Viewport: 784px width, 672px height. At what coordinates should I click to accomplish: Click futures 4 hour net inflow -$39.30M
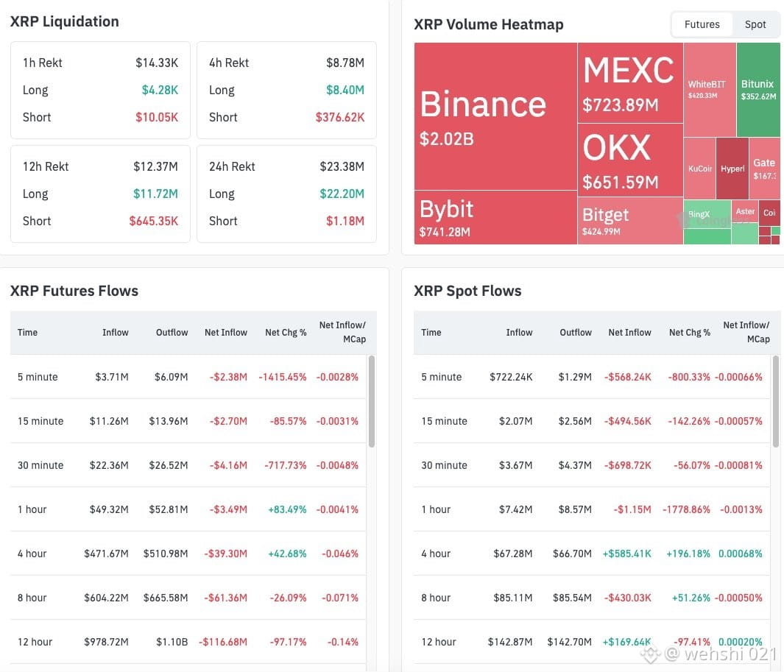(x=225, y=553)
